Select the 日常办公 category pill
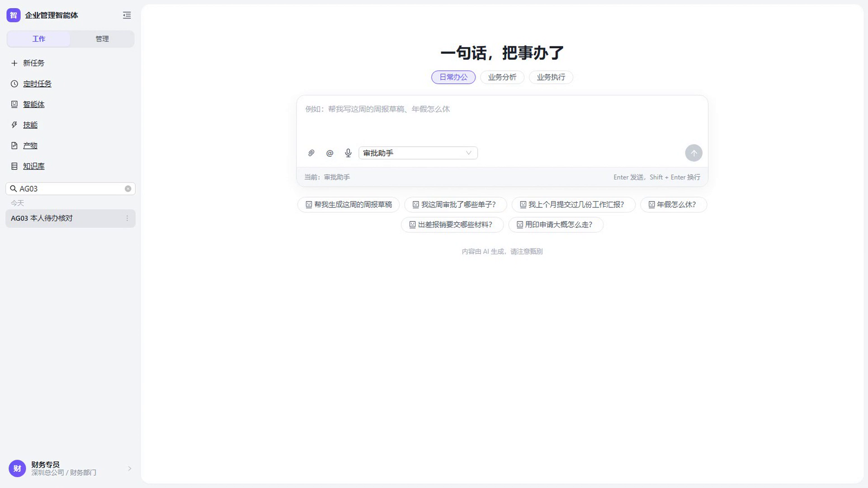 click(x=453, y=77)
